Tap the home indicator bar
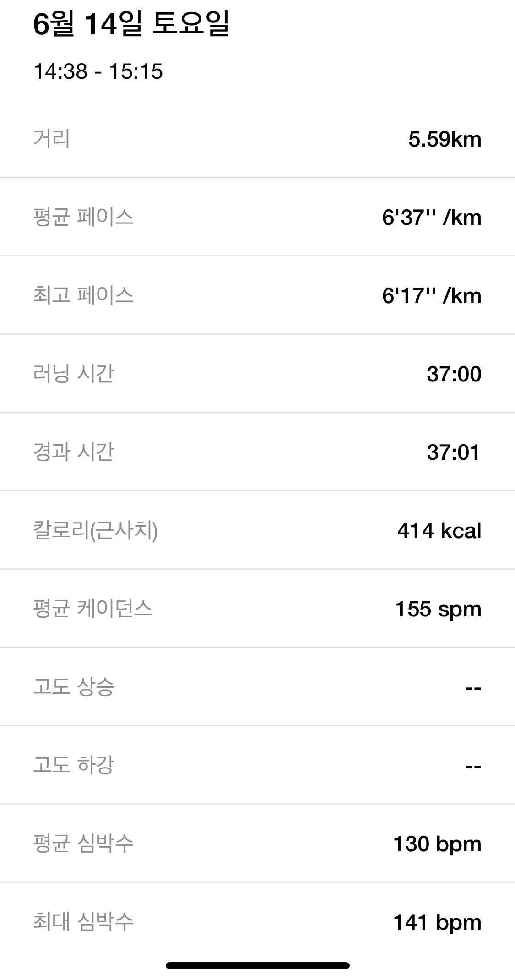Screen dimensions: 515x980 pyautogui.click(x=257, y=965)
